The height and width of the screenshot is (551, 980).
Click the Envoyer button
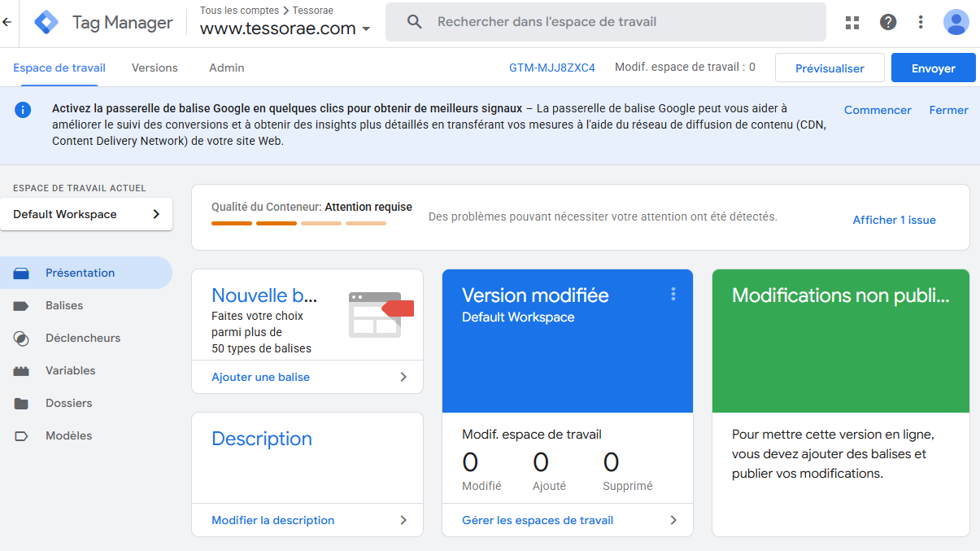(934, 68)
